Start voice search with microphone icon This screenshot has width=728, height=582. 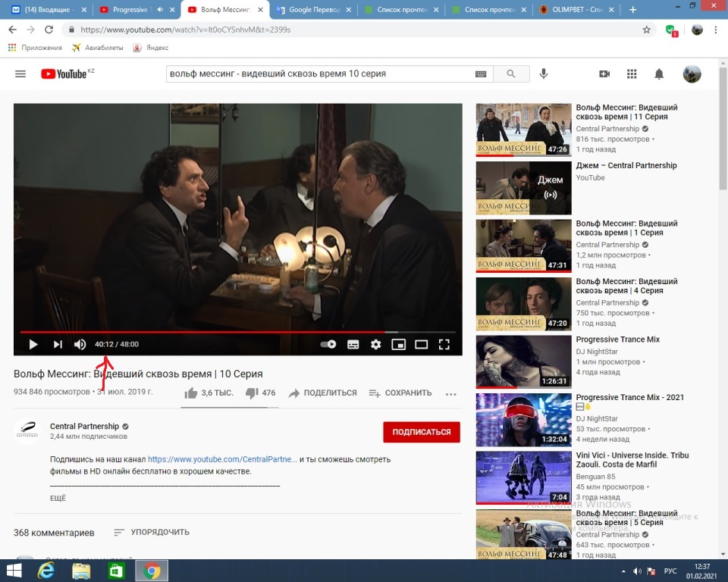[544, 74]
